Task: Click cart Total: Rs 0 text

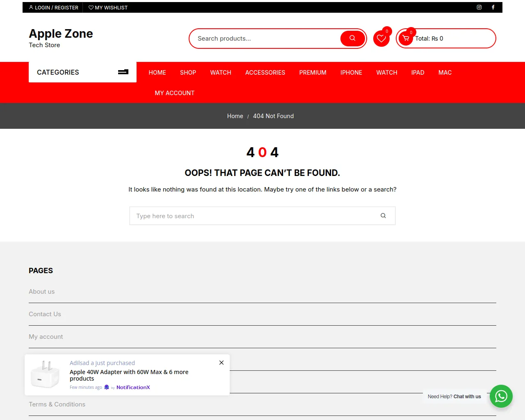Action: coord(429,39)
